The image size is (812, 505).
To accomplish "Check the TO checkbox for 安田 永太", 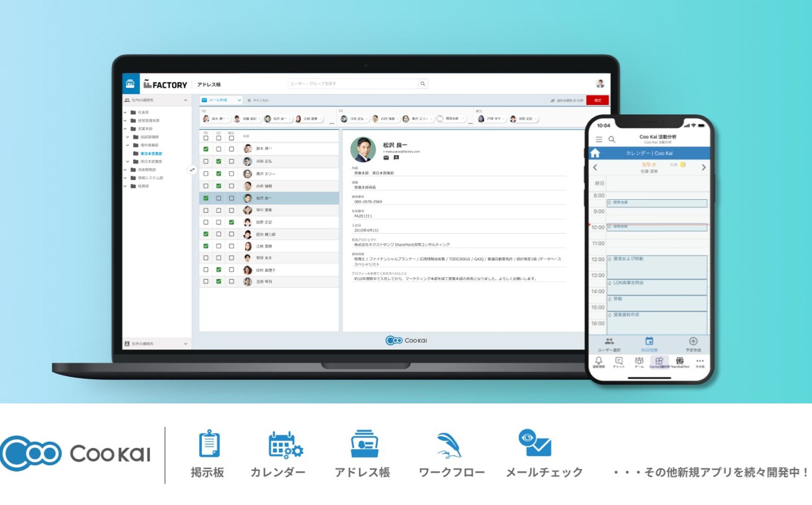I will coord(206,258).
